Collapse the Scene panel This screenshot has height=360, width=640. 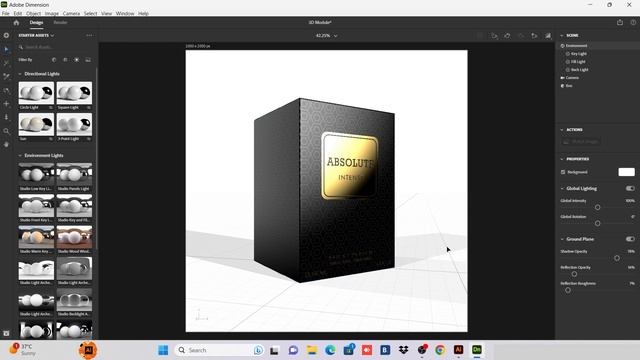pos(562,36)
